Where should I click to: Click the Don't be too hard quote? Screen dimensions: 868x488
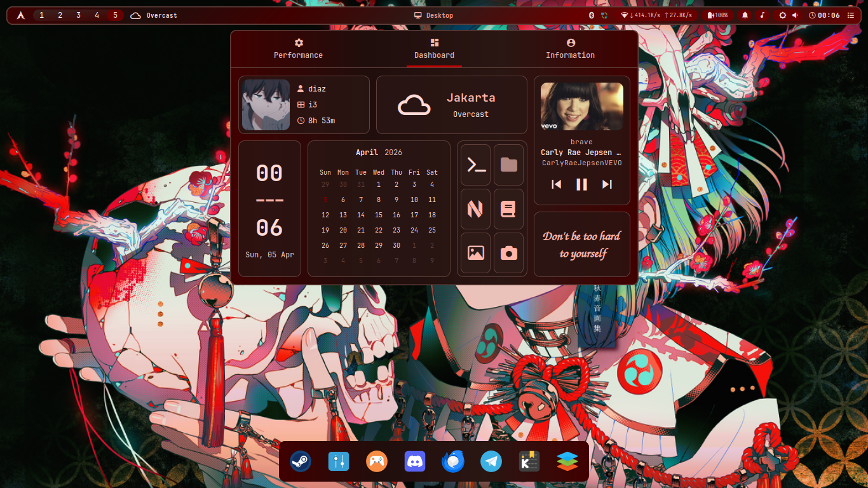[581, 245]
